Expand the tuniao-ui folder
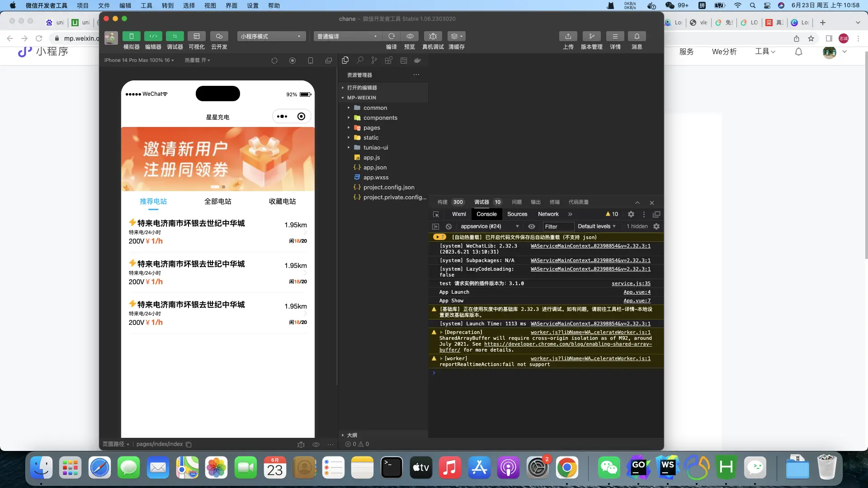Screen dimensions: 868x488 tap(383, 147)
